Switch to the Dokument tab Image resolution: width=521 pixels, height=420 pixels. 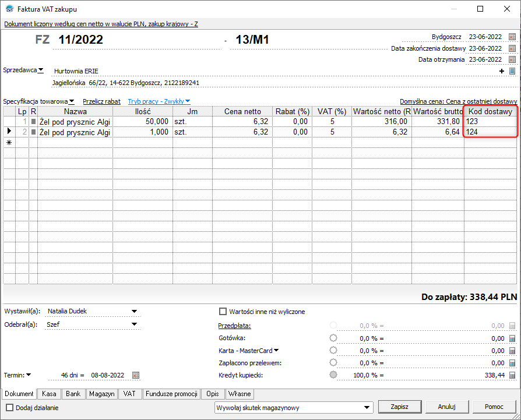point(19,394)
